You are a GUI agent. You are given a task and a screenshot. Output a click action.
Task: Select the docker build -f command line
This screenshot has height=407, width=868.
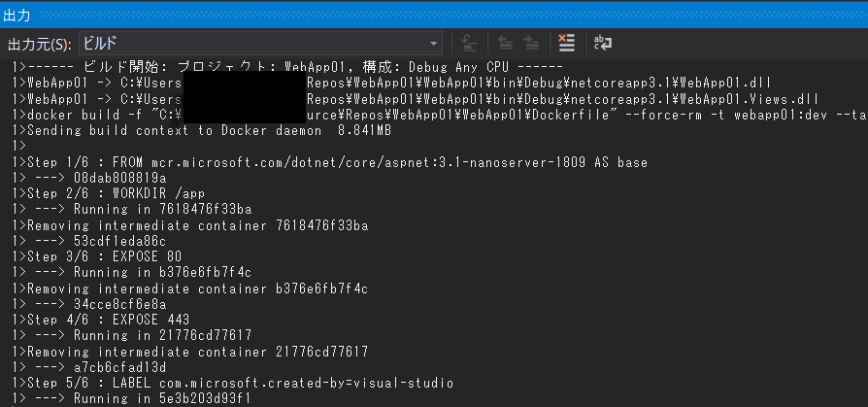440,115
